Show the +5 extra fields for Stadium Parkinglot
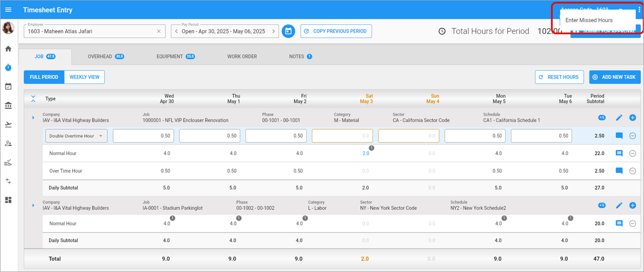This screenshot has width=644, height=272. coord(602,205)
